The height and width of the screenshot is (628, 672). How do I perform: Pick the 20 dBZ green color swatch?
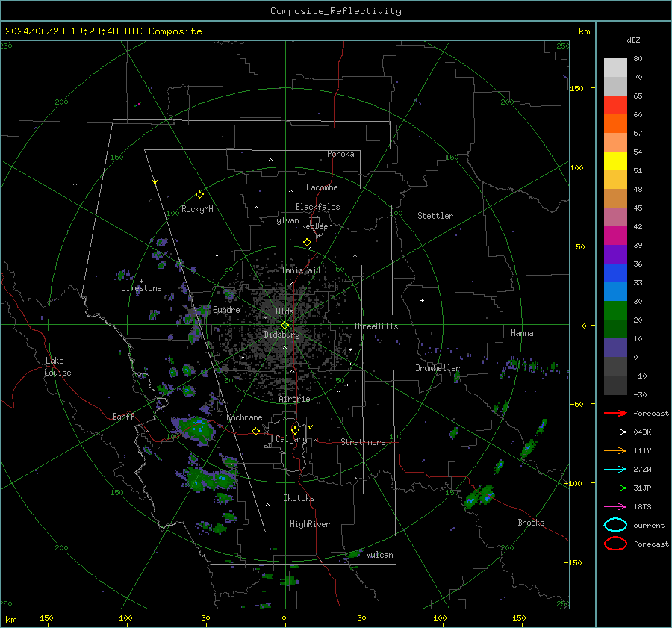pyautogui.click(x=615, y=310)
